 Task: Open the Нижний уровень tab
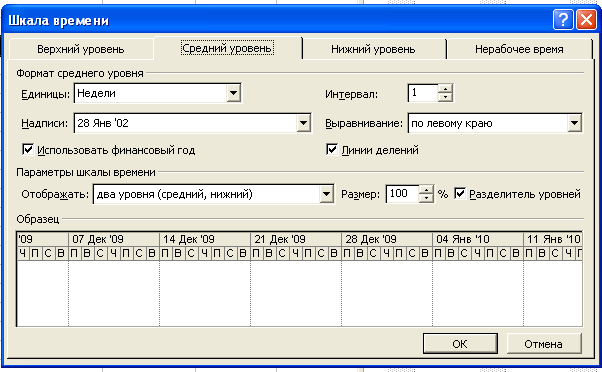373,49
